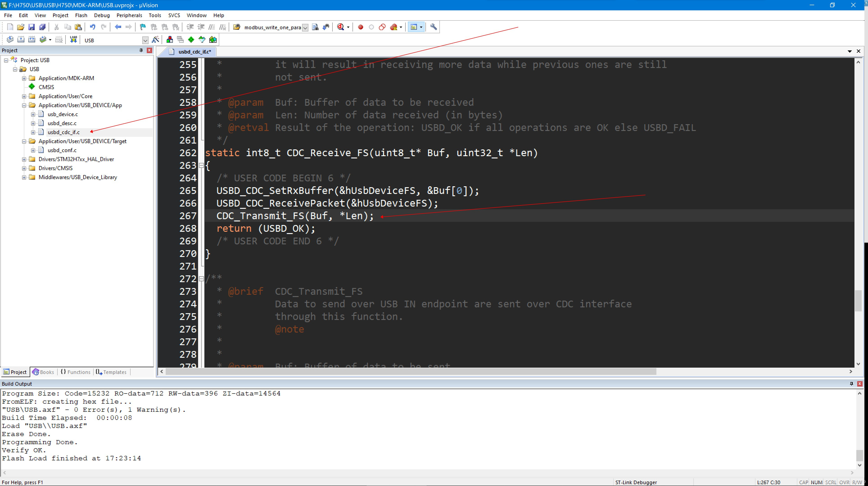
Task: Download to flash with the LOAD icon
Action: tap(73, 40)
